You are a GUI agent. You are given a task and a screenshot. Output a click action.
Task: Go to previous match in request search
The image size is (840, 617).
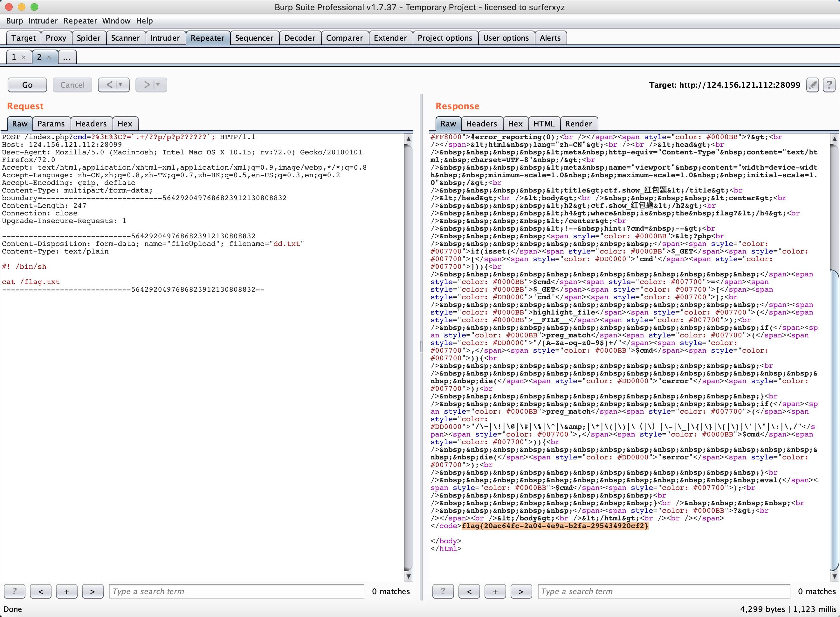(x=41, y=591)
